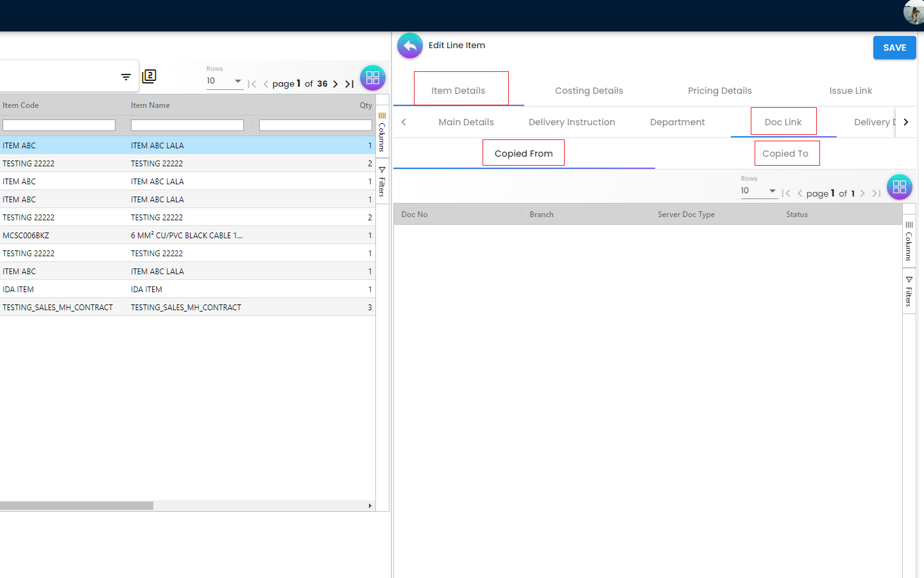Toggle the Filters side panel in item list
The width and height of the screenshot is (924, 578).
pos(382,182)
